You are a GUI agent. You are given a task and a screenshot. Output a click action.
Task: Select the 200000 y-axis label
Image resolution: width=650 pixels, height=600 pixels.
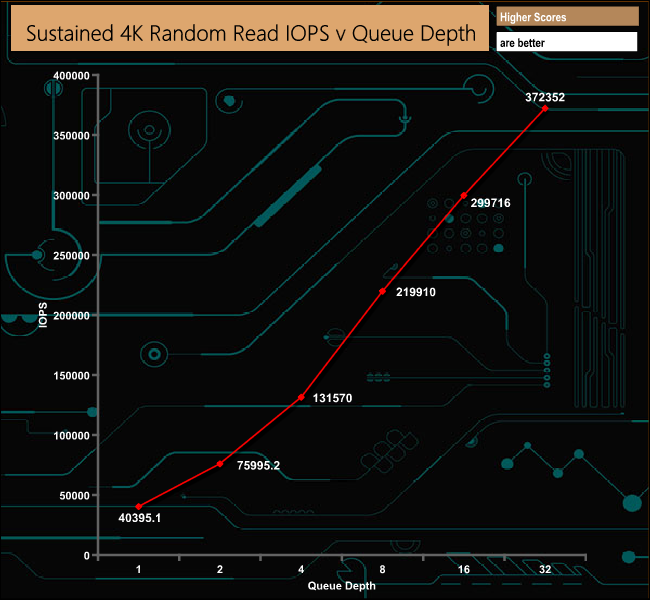[71, 316]
